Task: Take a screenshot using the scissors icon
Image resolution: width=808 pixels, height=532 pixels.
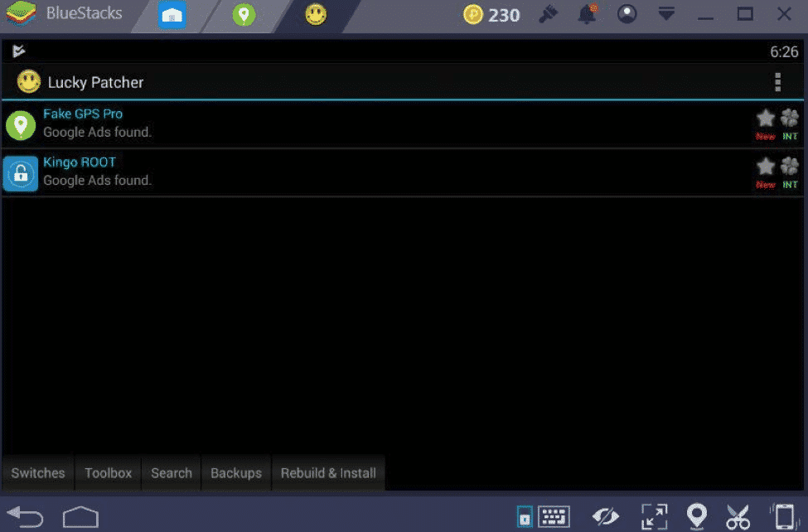Action: [x=738, y=515]
